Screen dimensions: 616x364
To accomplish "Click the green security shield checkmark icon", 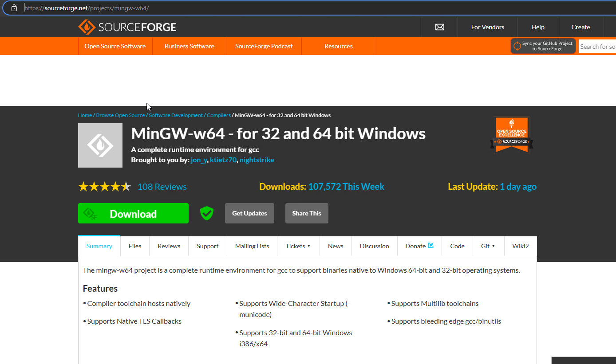I will 206,213.
